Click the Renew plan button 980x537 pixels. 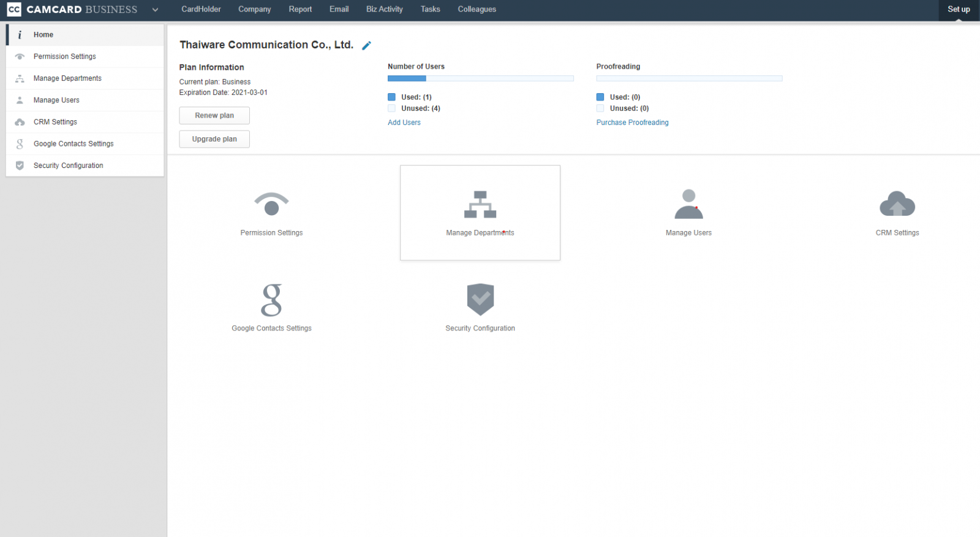click(x=214, y=115)
